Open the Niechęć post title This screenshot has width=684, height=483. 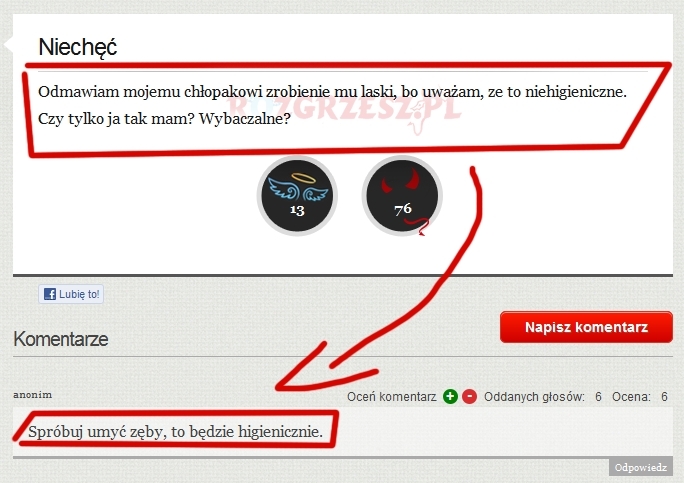tap(78, 47)
